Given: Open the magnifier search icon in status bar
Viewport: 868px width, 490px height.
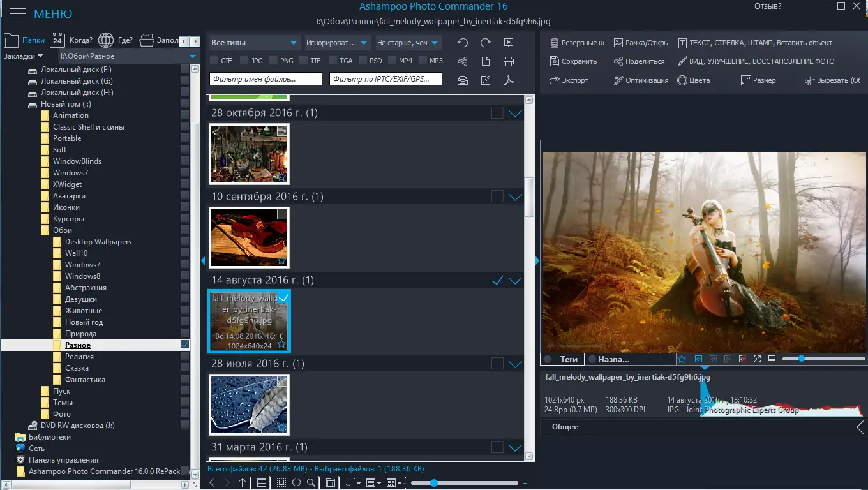Looking at the screenshot, I should coord(311,483).
